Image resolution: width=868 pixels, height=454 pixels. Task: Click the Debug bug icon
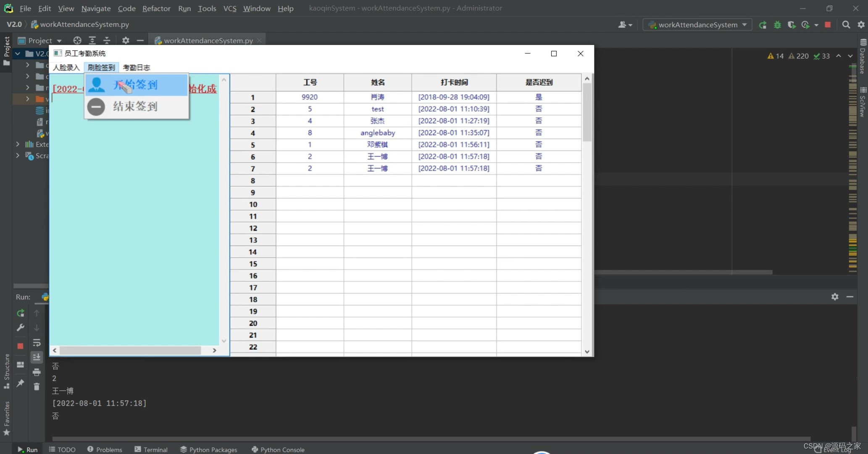tap(777, 25)
